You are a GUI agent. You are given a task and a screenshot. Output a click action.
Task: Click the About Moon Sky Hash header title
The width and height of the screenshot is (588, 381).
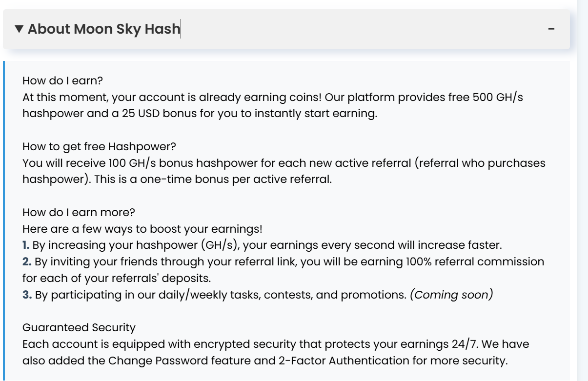coord(104,30)
